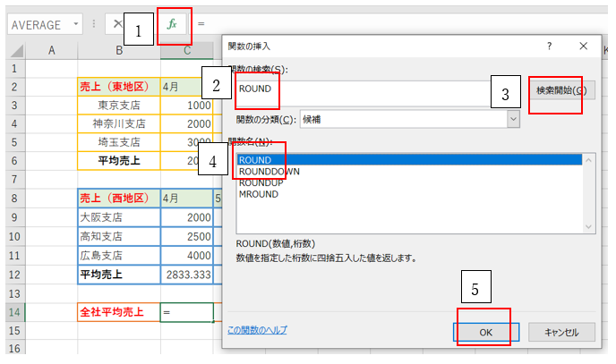
Task: Choose MROUND from the function list
Action: click(x=260, y=194)
